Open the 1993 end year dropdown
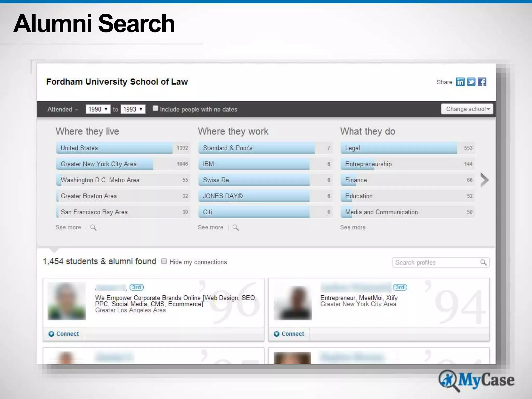The image size is (532, 399). point(133,109)
